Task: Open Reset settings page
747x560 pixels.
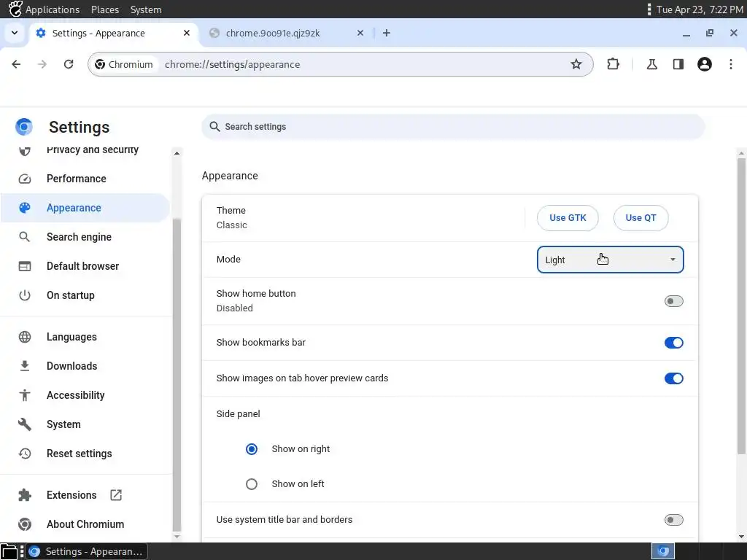Action: tap(86, 454)
